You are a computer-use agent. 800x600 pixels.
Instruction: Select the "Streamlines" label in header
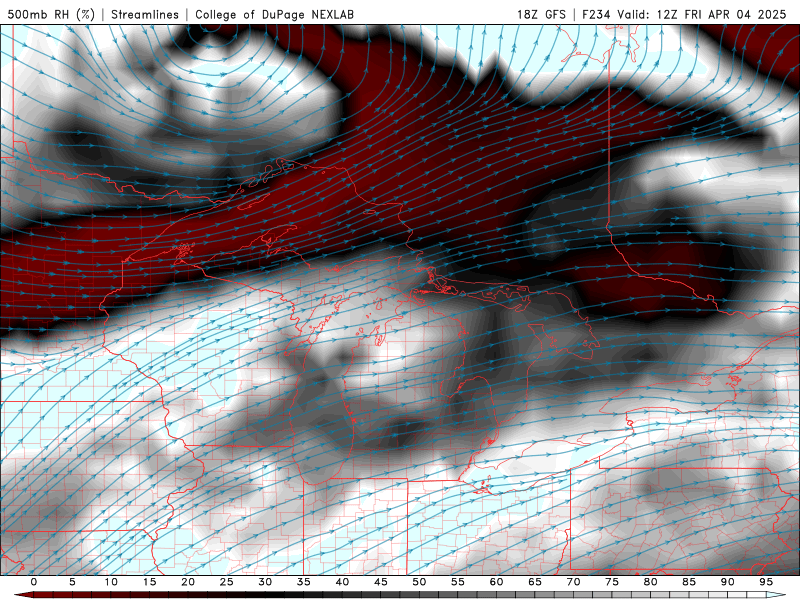click(145, 14)
